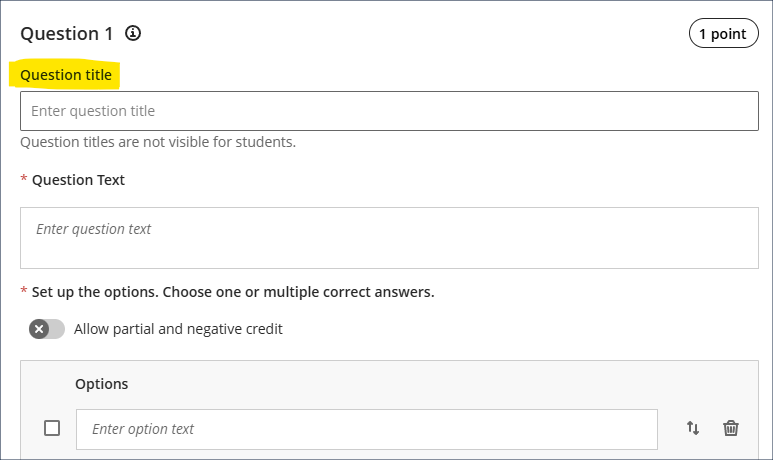
Task: Click the info icon beside Question 1
Action: pyautogui.click(x=133, y=34)
